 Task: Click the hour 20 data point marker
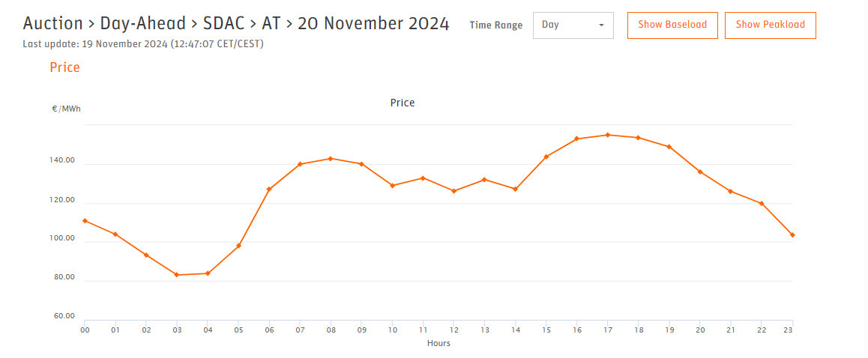click(700, 172)
